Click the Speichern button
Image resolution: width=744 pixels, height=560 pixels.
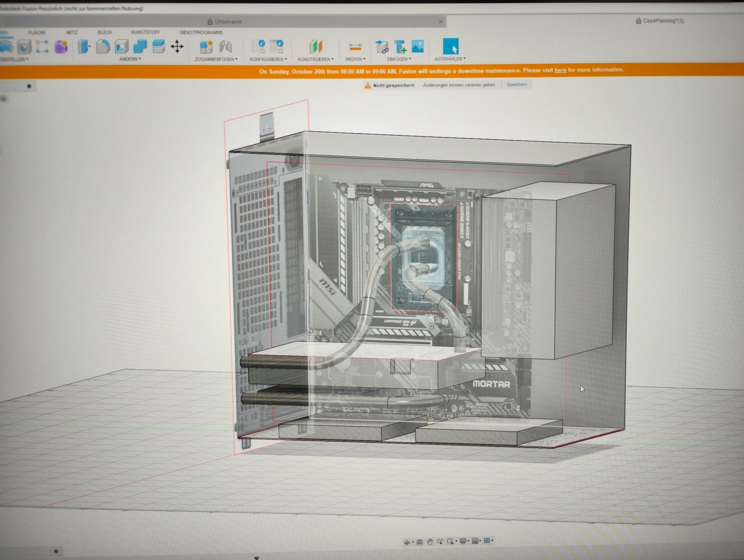[517, 84]
